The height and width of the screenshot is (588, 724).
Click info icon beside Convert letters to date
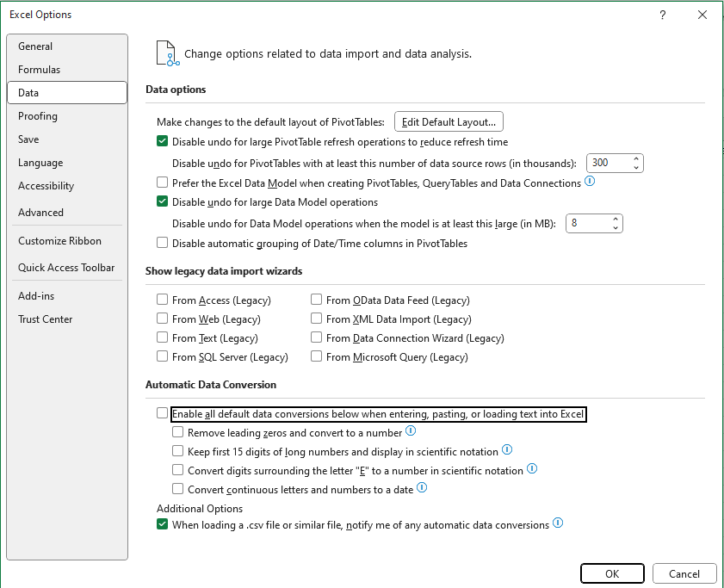coord(422,488)
